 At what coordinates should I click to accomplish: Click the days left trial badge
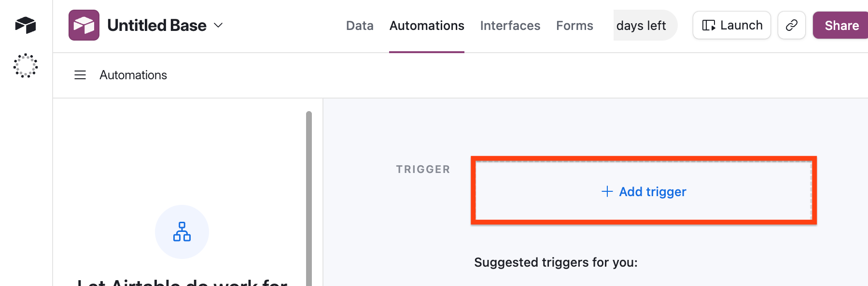[x=642, y=25]
